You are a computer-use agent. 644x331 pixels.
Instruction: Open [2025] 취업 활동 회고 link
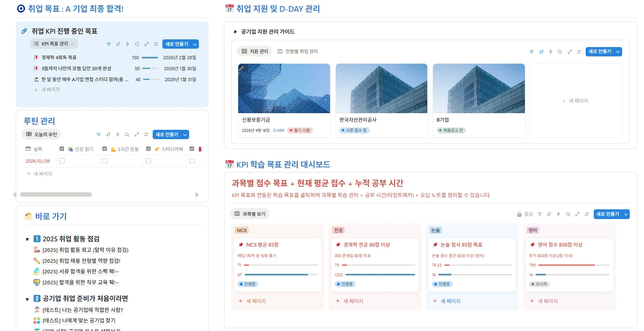click(85, 250)
